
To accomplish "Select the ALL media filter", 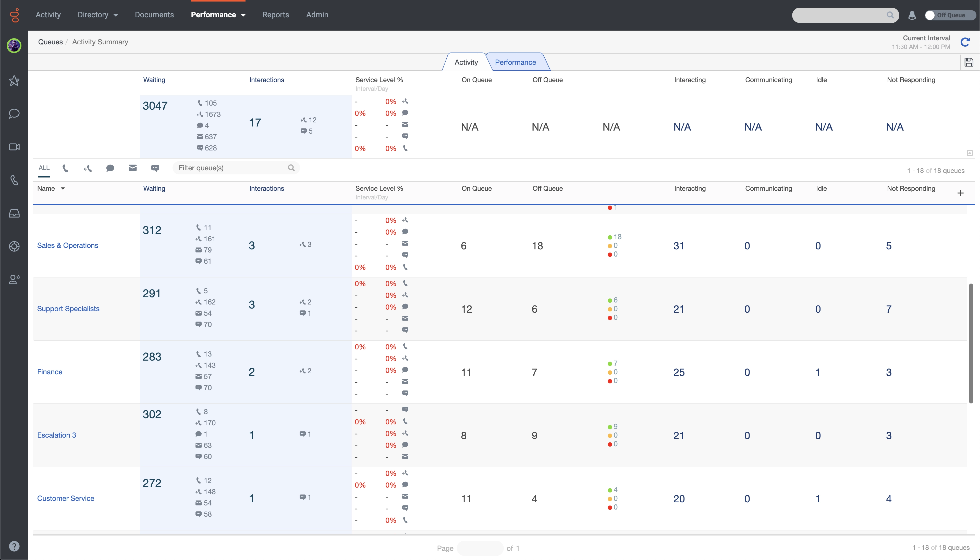I will click(x=44, y=168).
